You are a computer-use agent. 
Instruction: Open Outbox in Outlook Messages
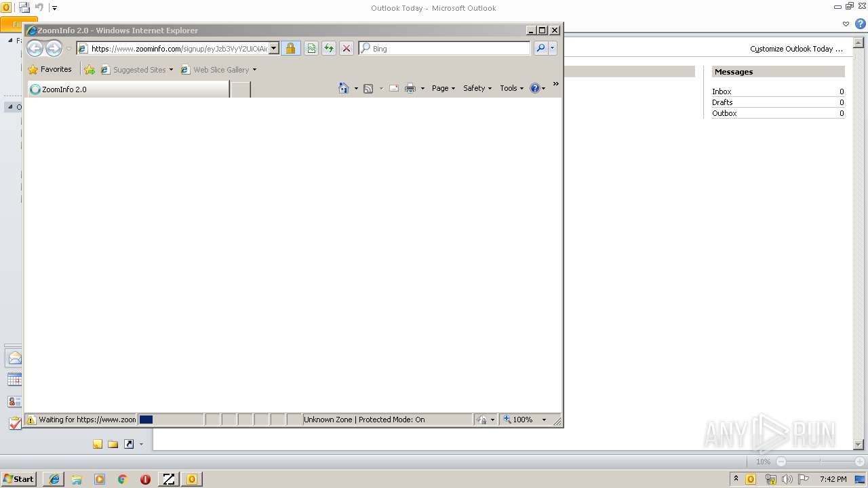tap(724, 113)
